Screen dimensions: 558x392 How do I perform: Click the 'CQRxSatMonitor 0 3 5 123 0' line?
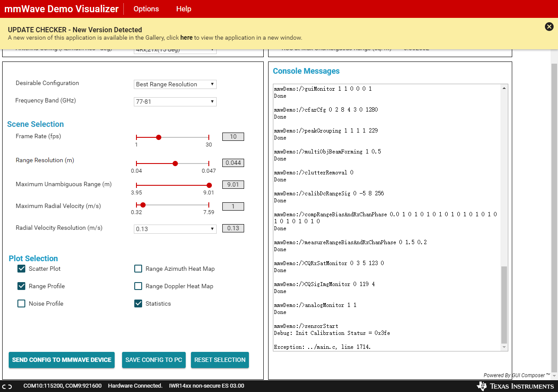[x=329, y=263]
